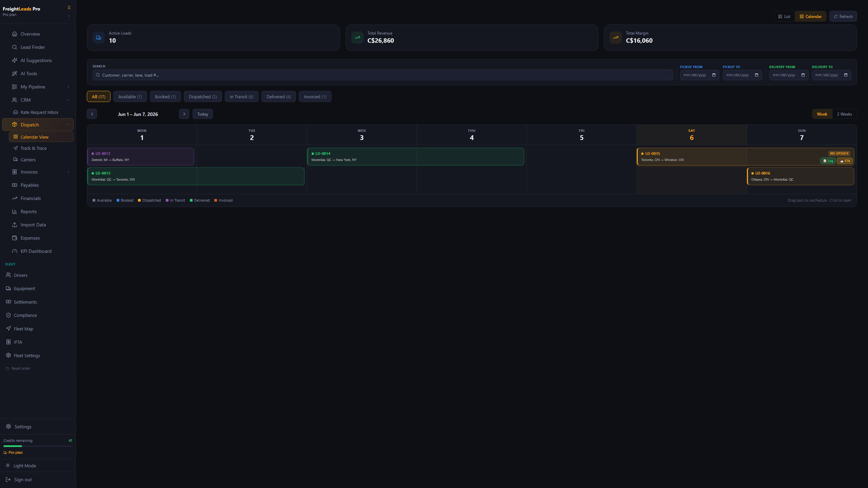Open load LD-0014 Montréal to New York bar
868x488 pixels.
tap(416, 157)
